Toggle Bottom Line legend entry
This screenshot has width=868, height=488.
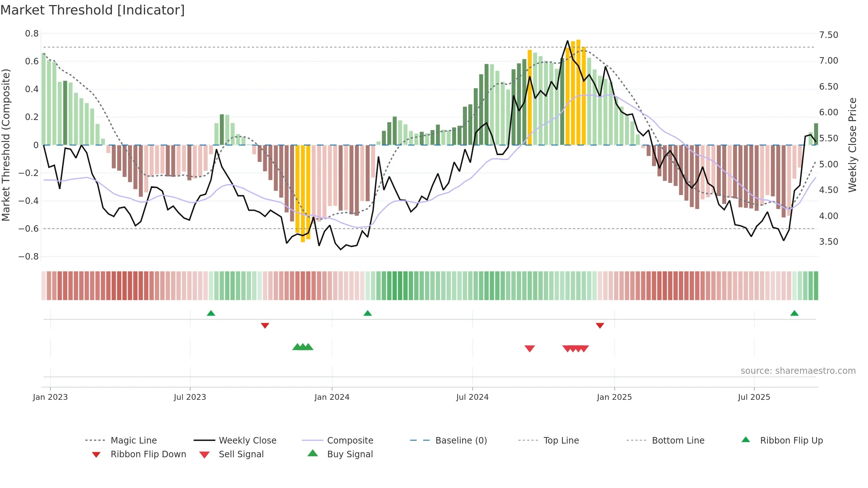(665, 440)
